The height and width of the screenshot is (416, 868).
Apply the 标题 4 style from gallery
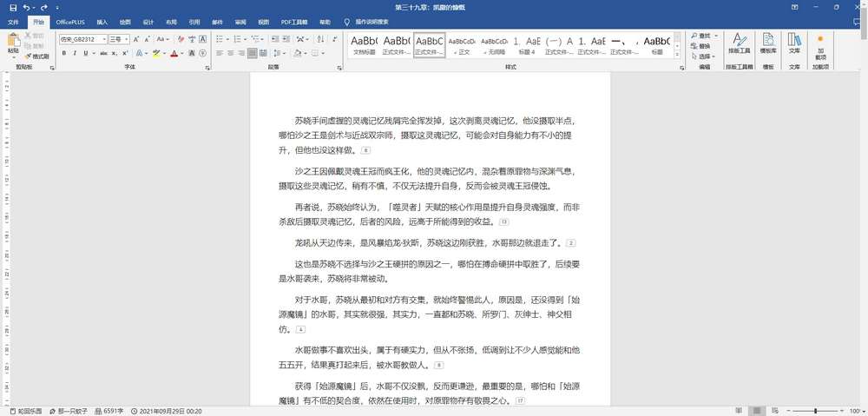[x=527, y=45]
